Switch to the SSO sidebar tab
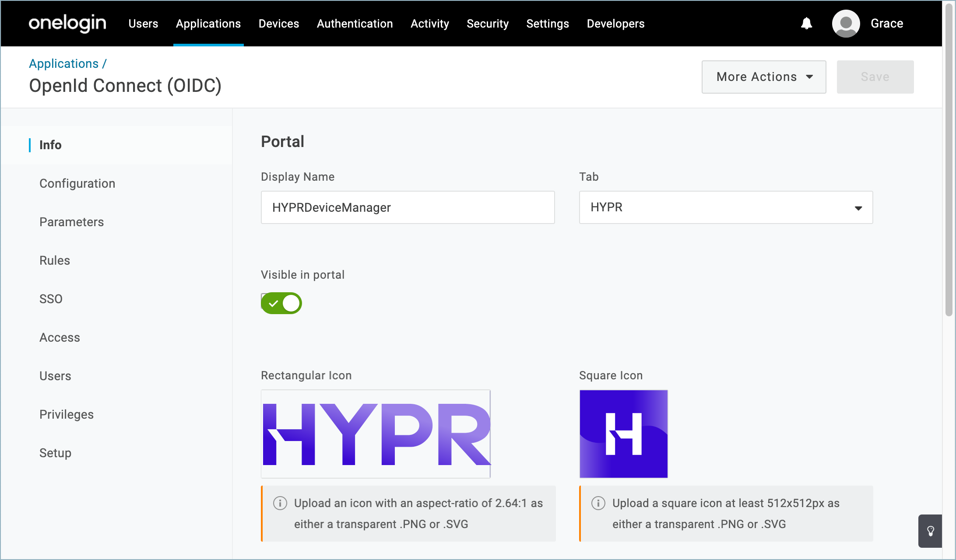 point(51,299)
